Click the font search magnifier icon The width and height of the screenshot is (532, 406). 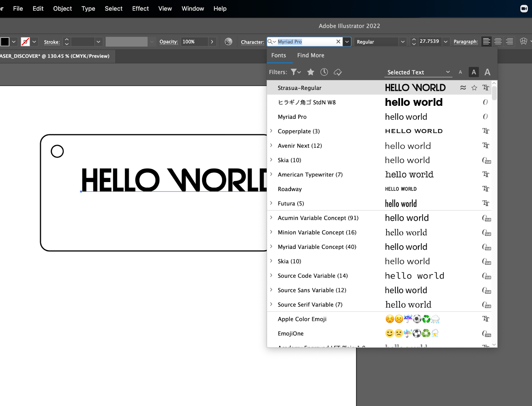pos(272,42)
